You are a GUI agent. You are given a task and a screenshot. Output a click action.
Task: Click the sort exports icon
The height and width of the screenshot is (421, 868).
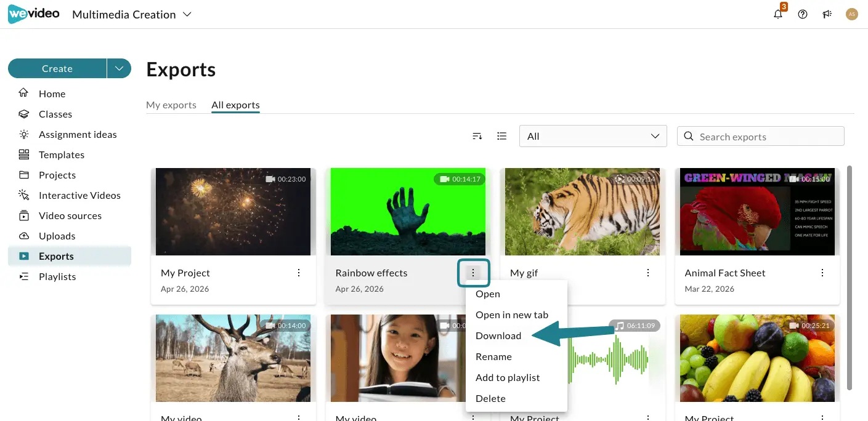point(477,136)
